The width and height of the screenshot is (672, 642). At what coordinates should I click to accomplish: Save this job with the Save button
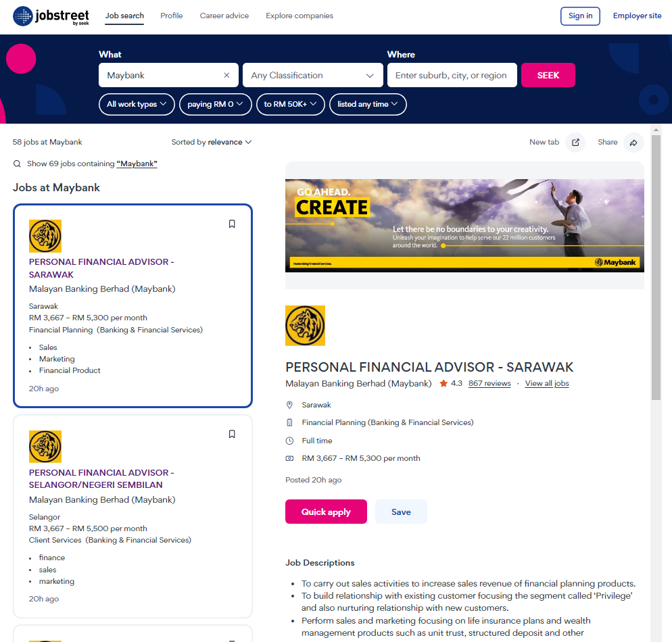(401, 512)
